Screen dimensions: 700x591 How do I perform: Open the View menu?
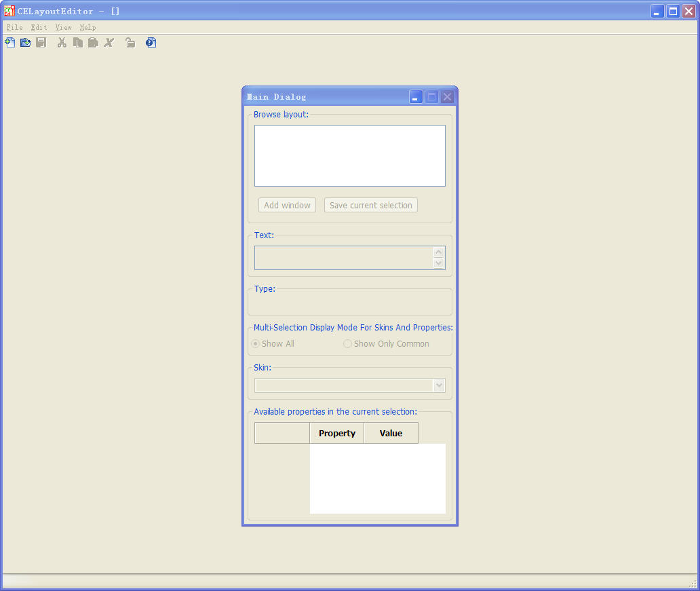63,27
